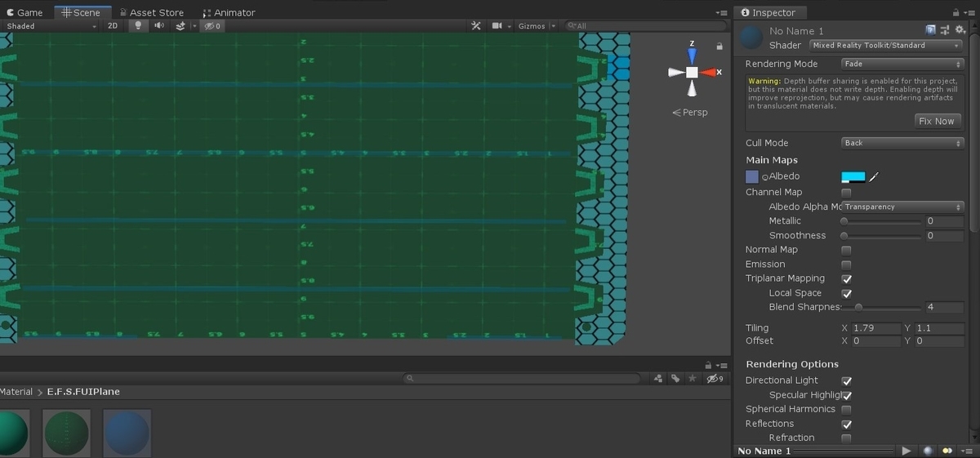
Task: Click scene orientation gizmo Z axis cone
Action: [x=692, y=55]
